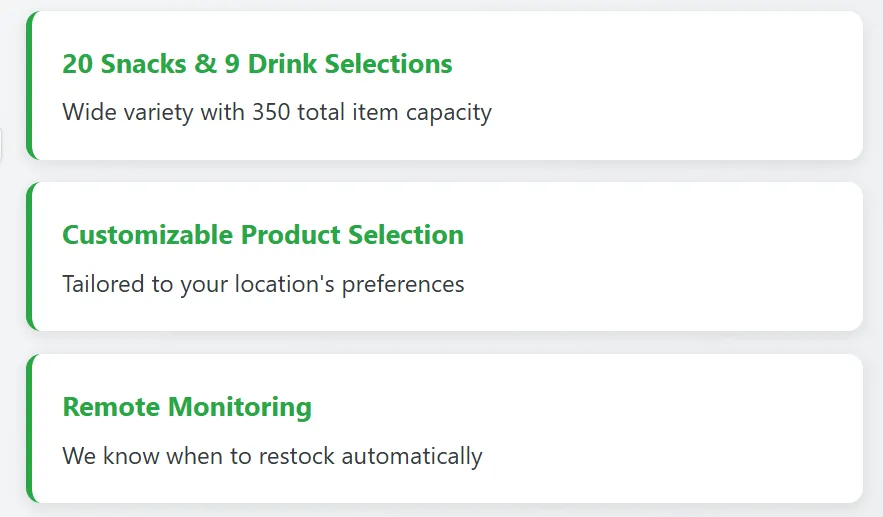Click the "20 Snacks & 9 Drink Selections" heading

tap(257, 64)
